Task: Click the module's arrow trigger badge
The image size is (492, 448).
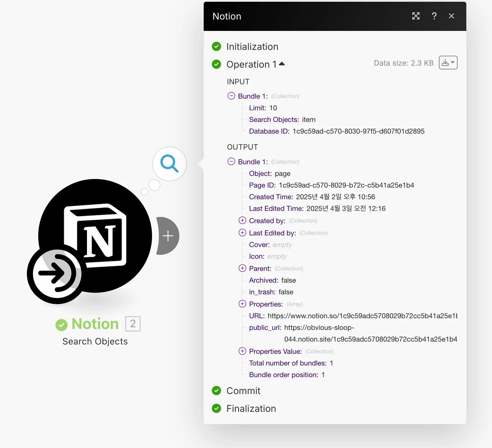Action: tap(57, 273)
